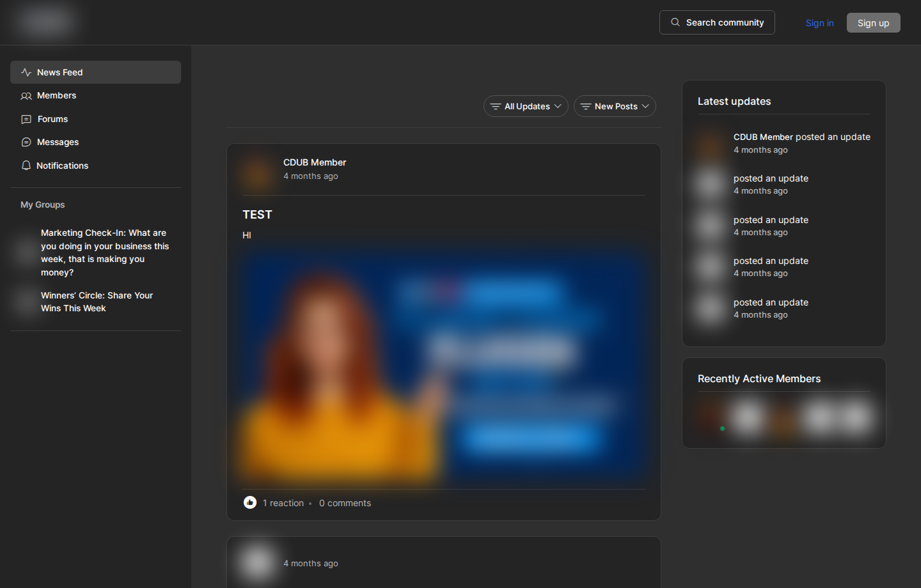
Task: Click the thumbs-up reaction icon on the TEST post
Action: click(250, 502)
